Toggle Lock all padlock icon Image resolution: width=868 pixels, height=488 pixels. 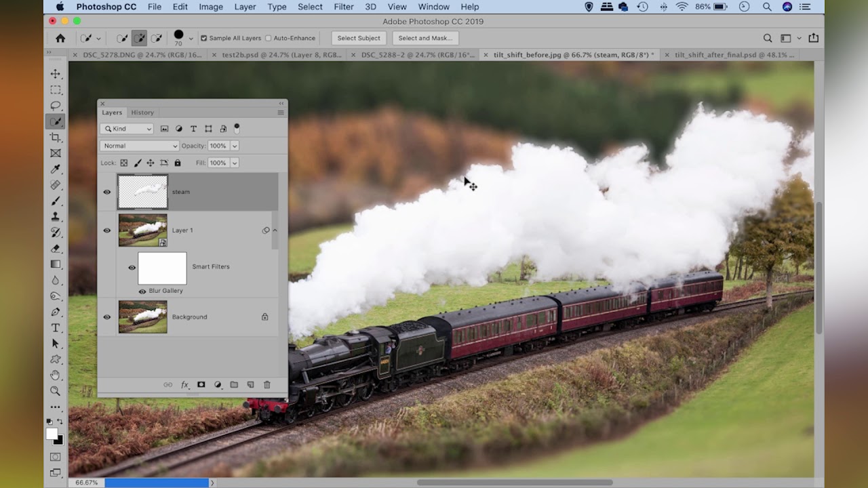[177, 163]
